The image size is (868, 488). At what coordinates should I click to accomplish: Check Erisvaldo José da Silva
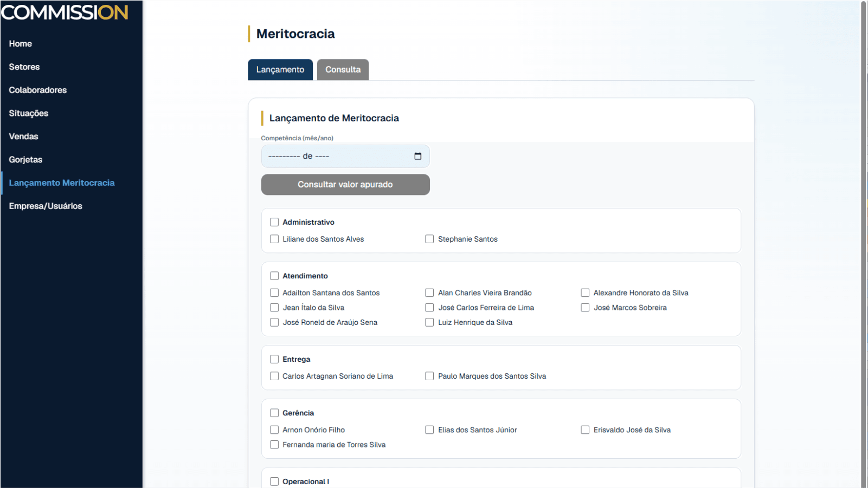click(x=585, y=430)
